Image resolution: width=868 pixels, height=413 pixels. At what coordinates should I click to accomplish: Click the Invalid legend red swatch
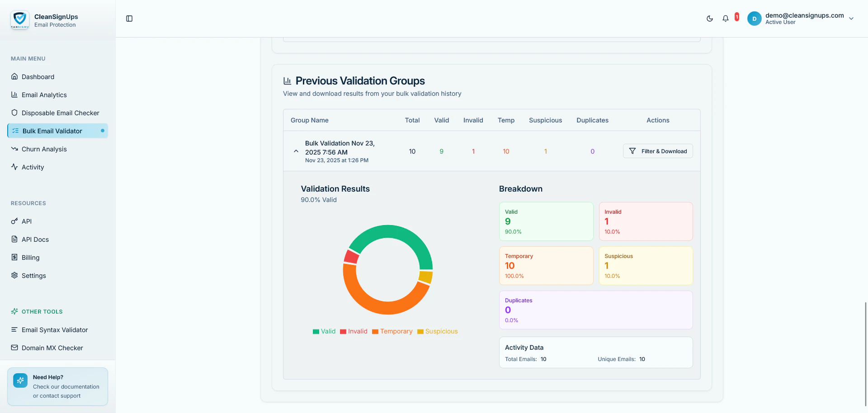click(343, 332)
